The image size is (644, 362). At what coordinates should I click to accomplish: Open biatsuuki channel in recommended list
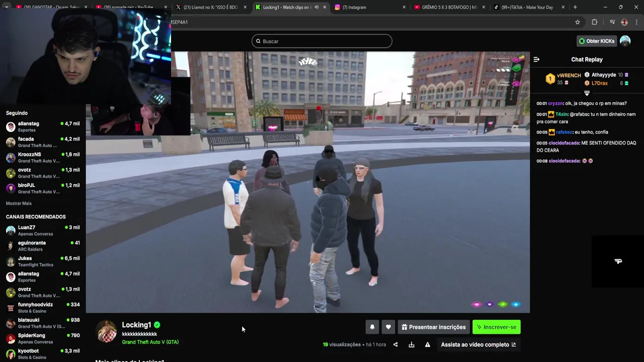click(x=43, y=323)
